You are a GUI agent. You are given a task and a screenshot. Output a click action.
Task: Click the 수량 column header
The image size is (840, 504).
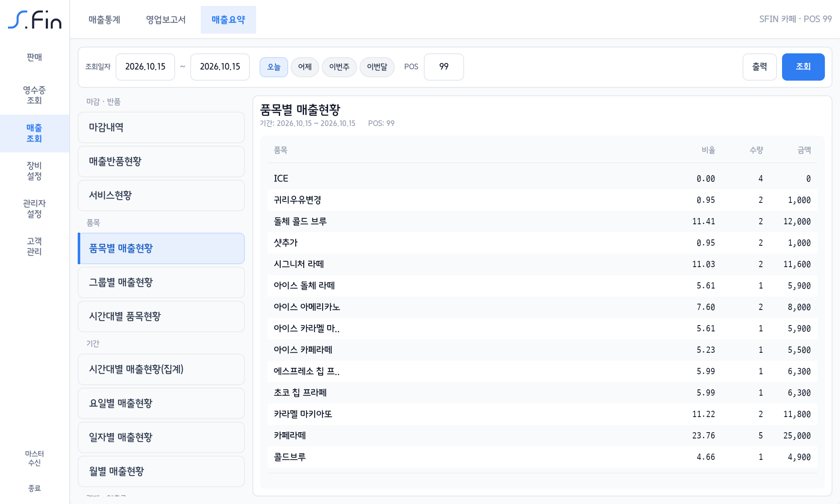point(756,150)
